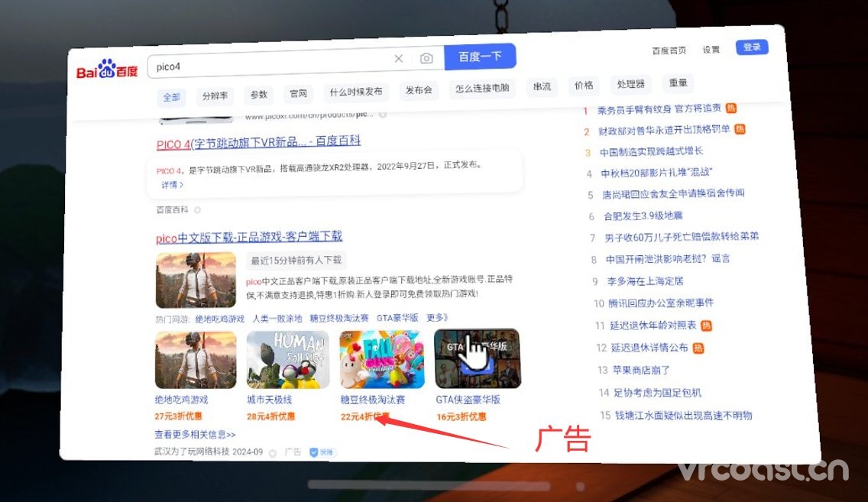Viewport: 868px width, 502px height.
Task: Click the window drag bar below browser panel
Action: (x=429, y=485)
